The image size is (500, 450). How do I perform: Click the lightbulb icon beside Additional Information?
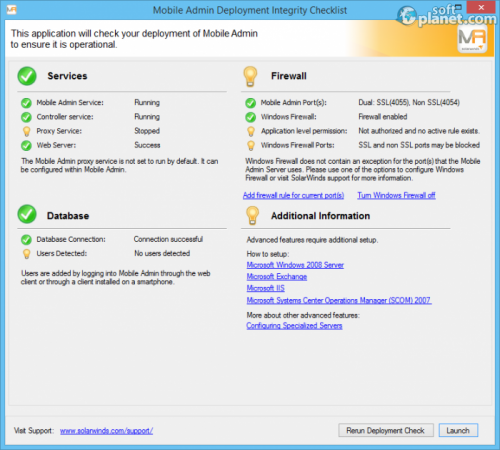[x=252, y=215]
